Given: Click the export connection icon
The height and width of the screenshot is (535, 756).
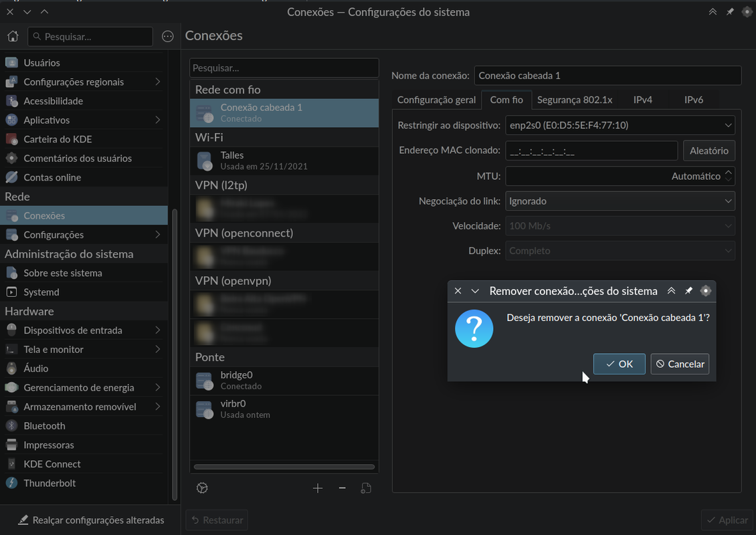Looking at the screenshot, I should point(367,488).
